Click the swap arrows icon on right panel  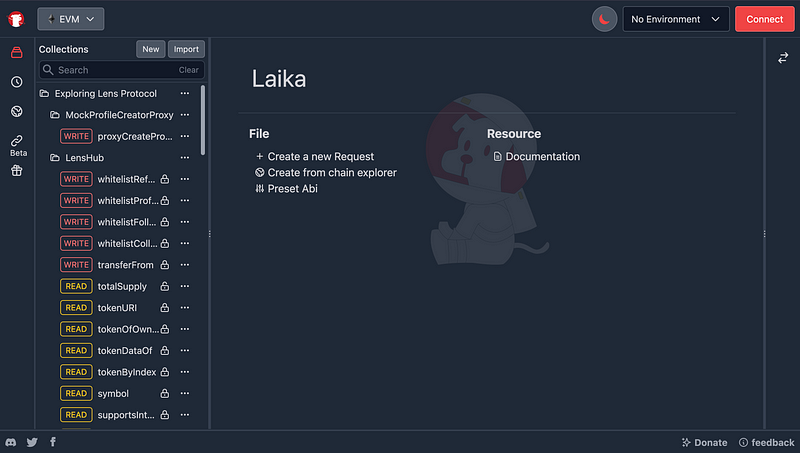(x=783, y=58)
